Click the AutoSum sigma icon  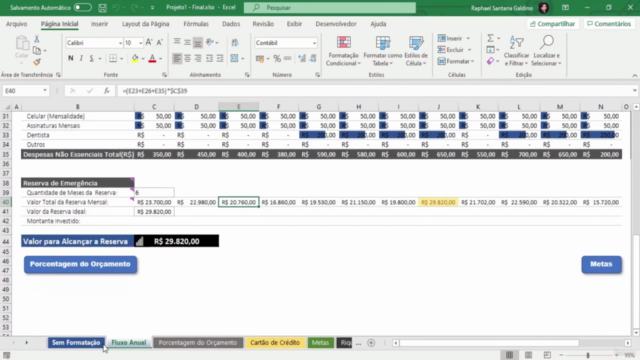point(490,38)
